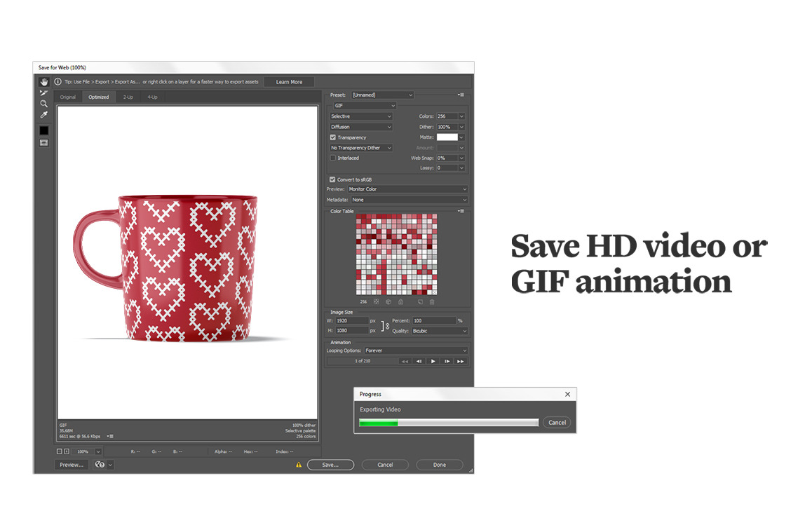
Task: Open the Quality Bicubic dropdown
Action: 440,331
